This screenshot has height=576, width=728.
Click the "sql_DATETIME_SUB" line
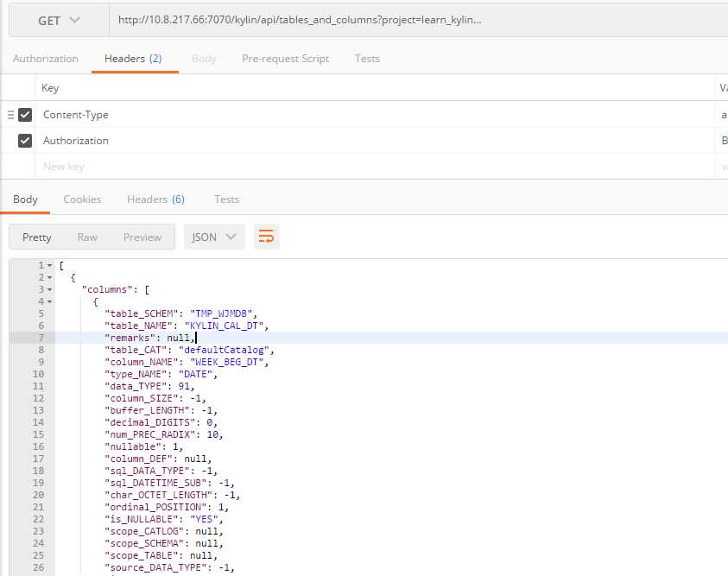coord(169,483)
